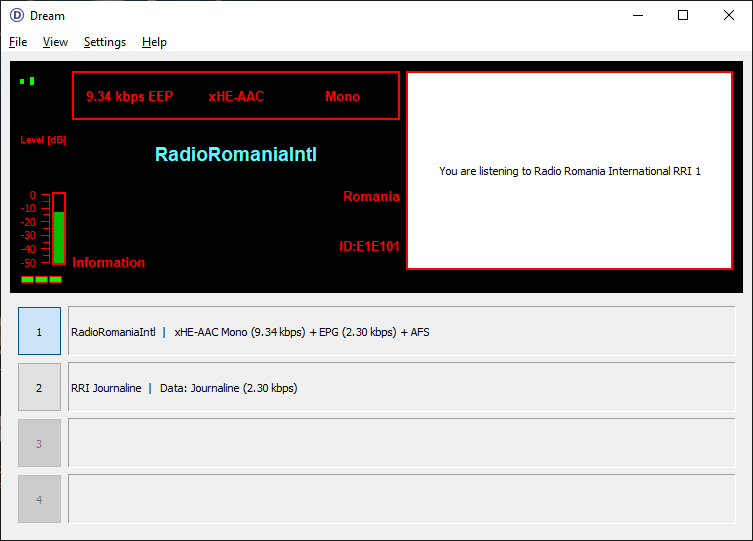Screen dimensions: 753x541
Task: Maximize the Dream window
Action: (683, 15)
